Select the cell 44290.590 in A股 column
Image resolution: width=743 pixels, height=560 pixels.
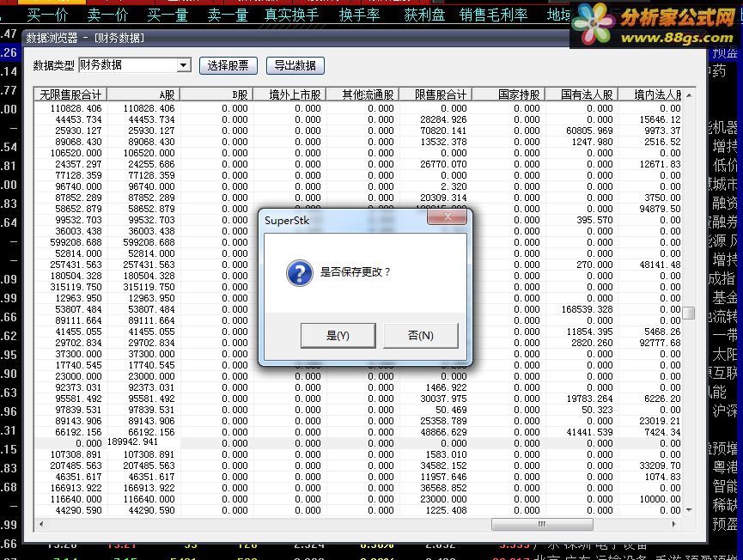point(151,510)
